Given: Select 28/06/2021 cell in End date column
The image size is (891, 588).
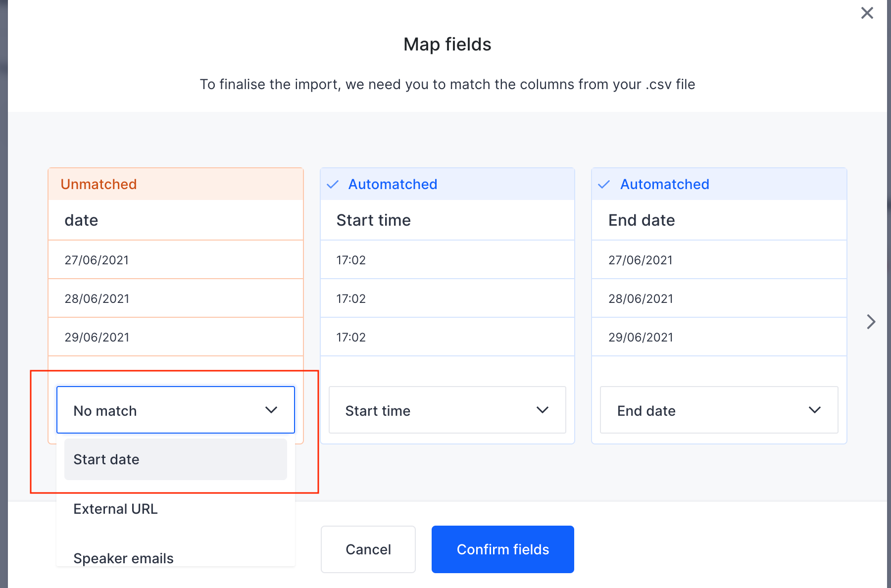Looking at the screenshot, I should (x=719, y=298).
